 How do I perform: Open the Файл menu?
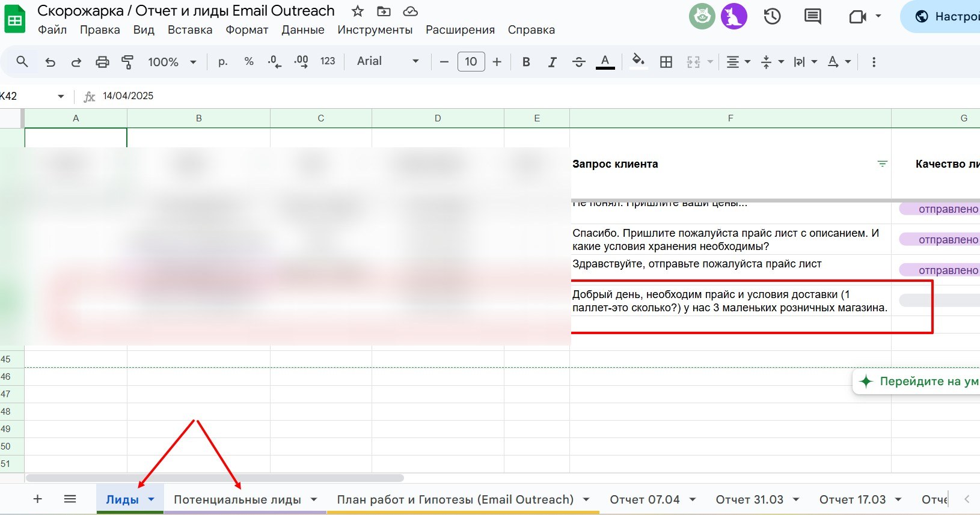coord(52,30)
